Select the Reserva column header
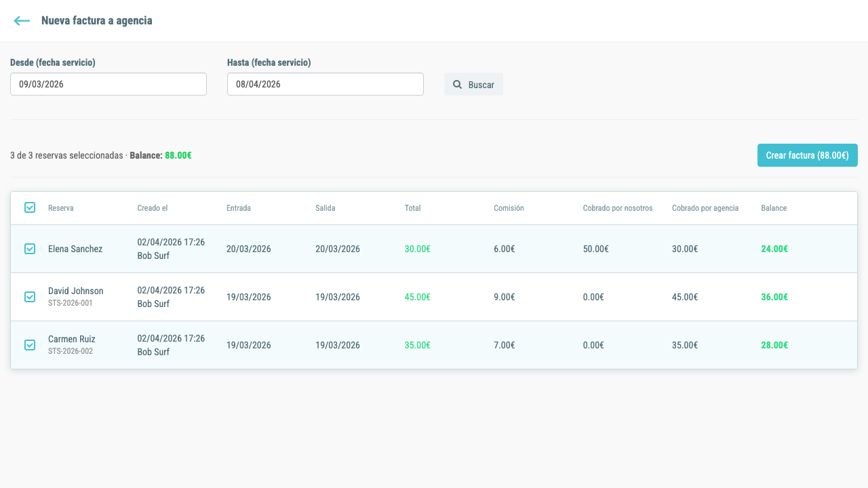 click(x=61, y=208)
